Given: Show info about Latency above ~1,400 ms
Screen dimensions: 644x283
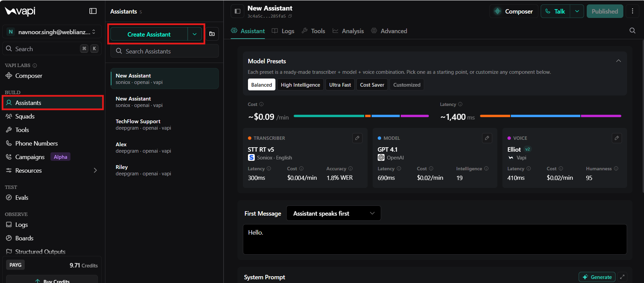Looking at the screenshot, I should click(x=460, y=104).
